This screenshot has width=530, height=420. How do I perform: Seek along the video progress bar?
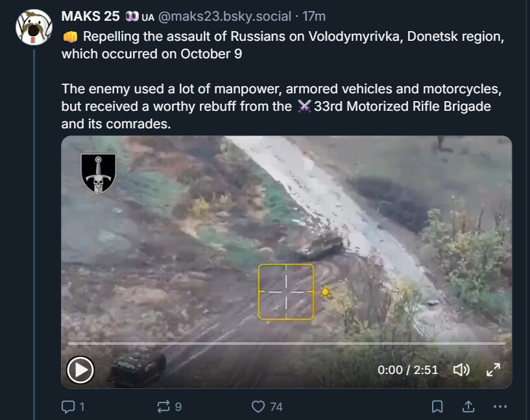pos(287,344)
